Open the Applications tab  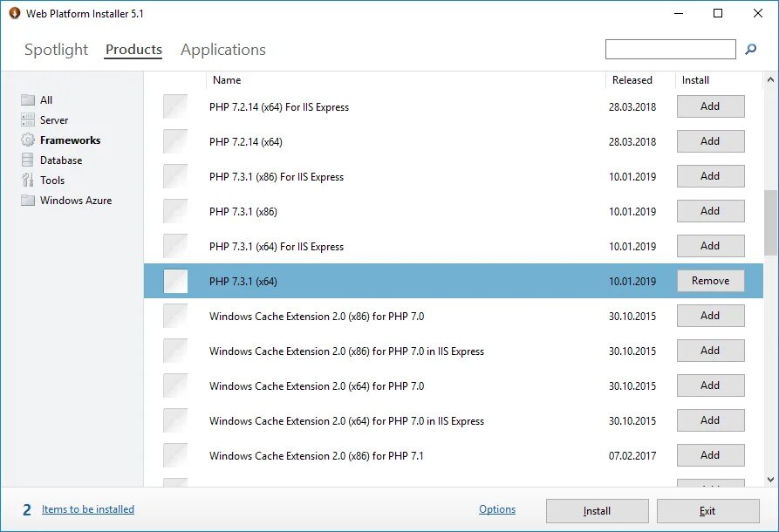click(x=223, y=50)
